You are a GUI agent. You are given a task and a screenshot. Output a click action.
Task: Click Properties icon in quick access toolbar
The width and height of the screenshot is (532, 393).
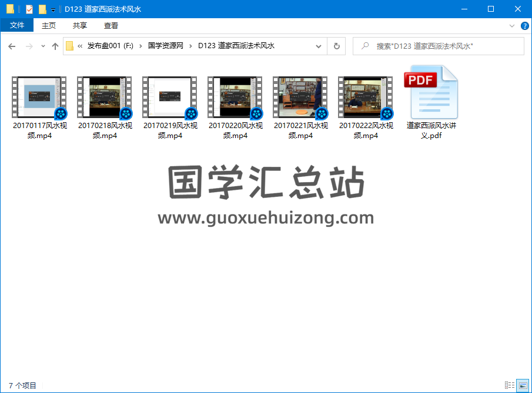pos(29,9)
